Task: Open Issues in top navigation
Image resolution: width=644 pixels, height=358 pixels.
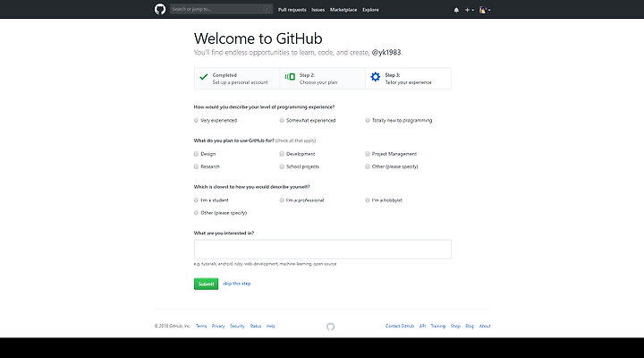Action: (318, 10)
